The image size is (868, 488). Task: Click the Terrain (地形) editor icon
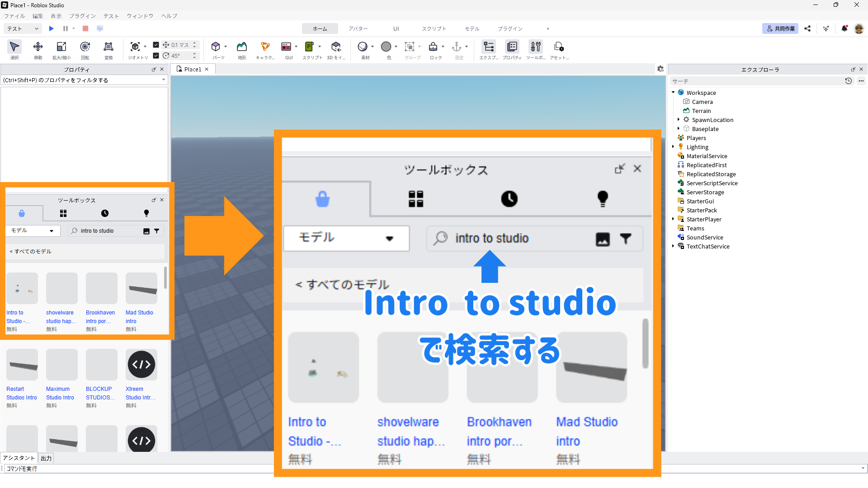point(242,47)
